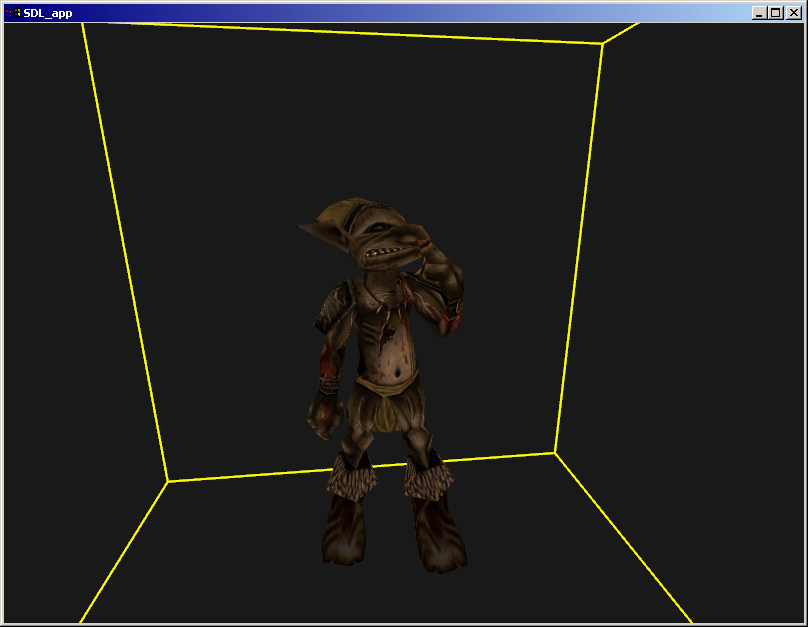Screen dimensions: 808x627
Task: Click the blank middle of the title bar
Action: coord(400,13)
